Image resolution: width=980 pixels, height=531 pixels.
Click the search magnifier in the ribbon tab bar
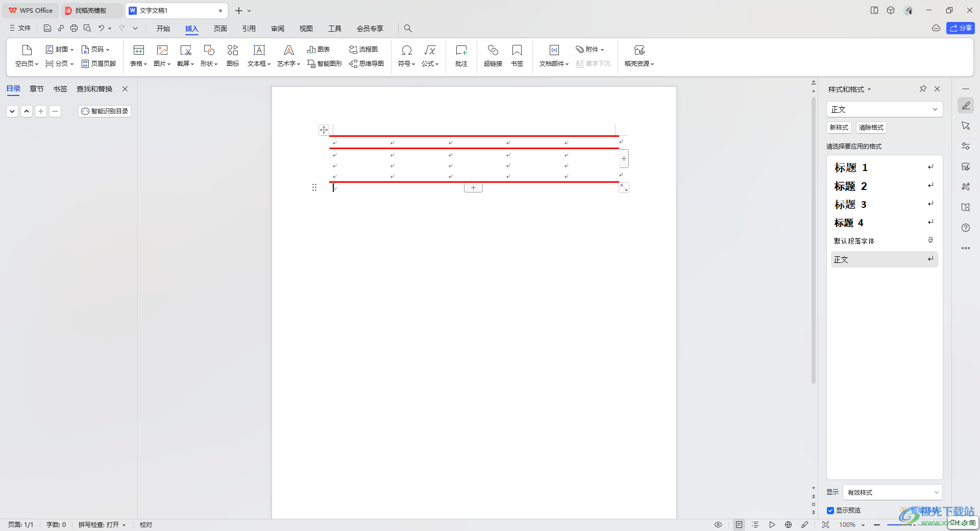(408, 28)
